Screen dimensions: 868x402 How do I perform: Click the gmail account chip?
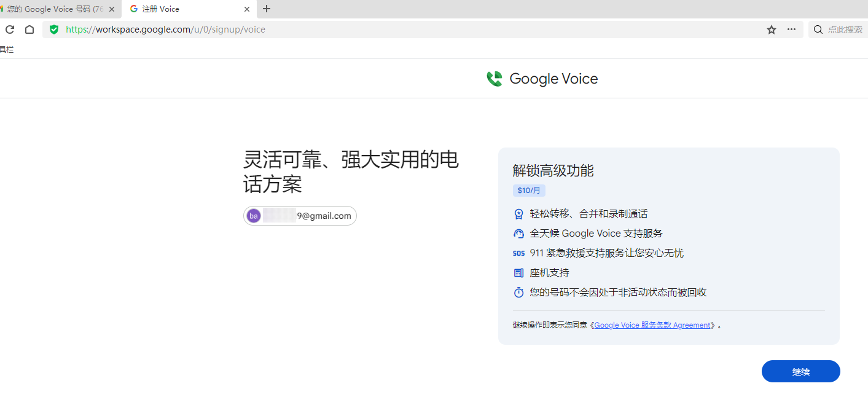pyautogui.click(x=300, y=216)
